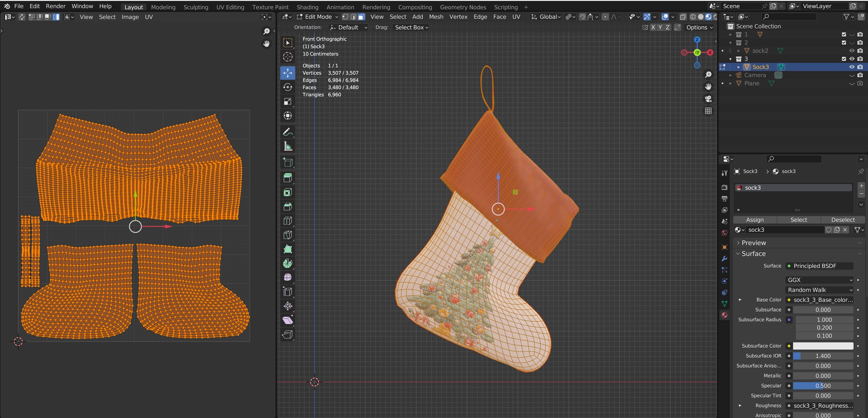Open the Options dropdown
The height and width of the screenshot is (418, 868).
699,28
